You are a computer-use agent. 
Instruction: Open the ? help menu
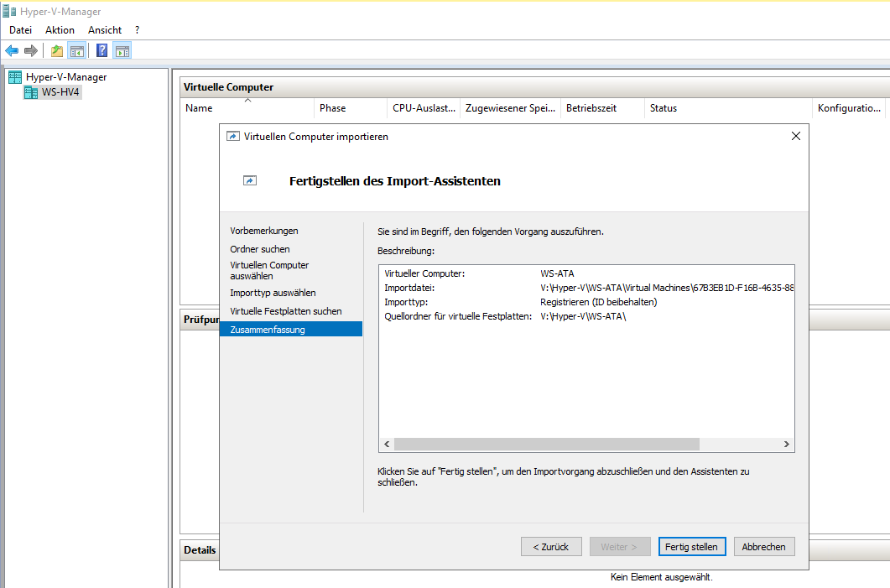[137, 30]
